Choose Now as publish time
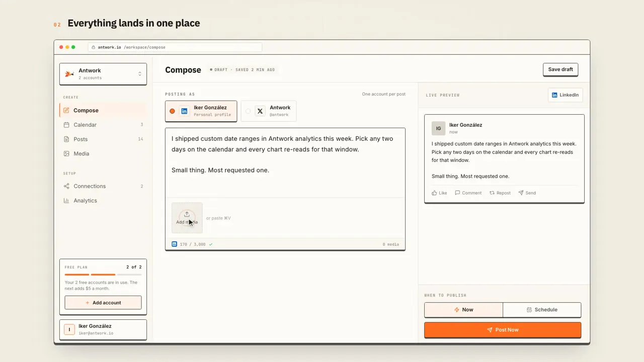The width and height of the screenshot is (644, 362). tap(463, 310)
